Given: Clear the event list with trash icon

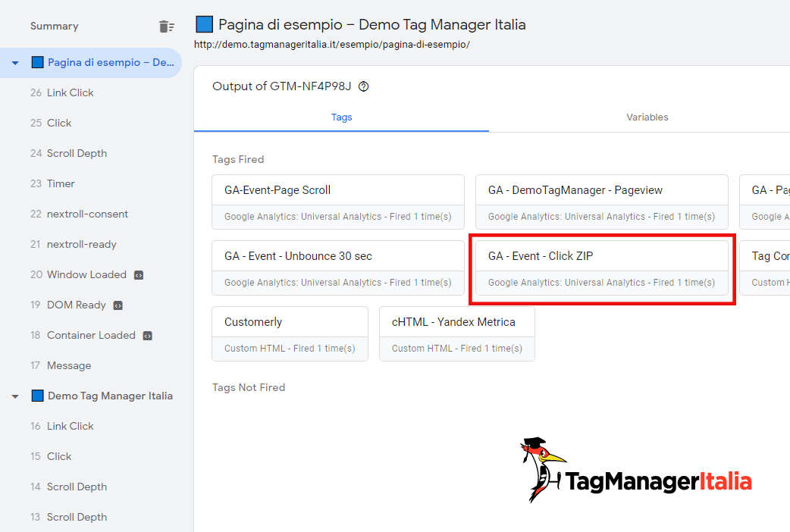Looking at the screenshot, I should [x=166, y=27].
